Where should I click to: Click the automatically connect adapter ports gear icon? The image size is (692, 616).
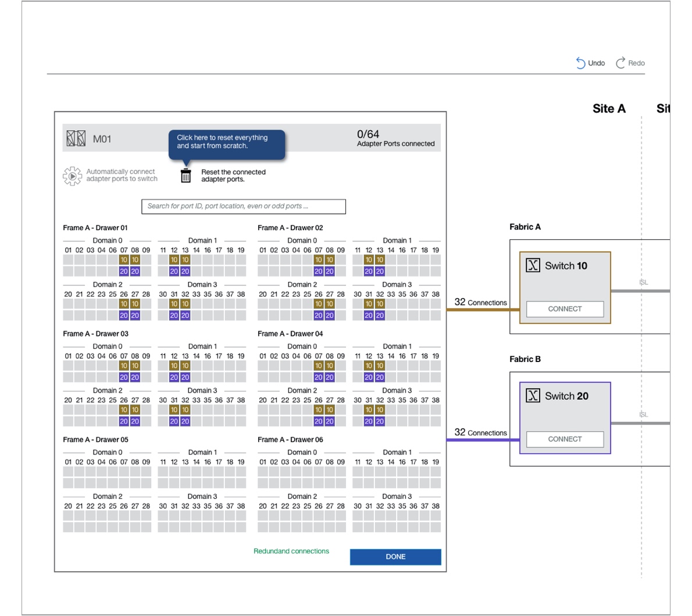[x=72, y=176]
